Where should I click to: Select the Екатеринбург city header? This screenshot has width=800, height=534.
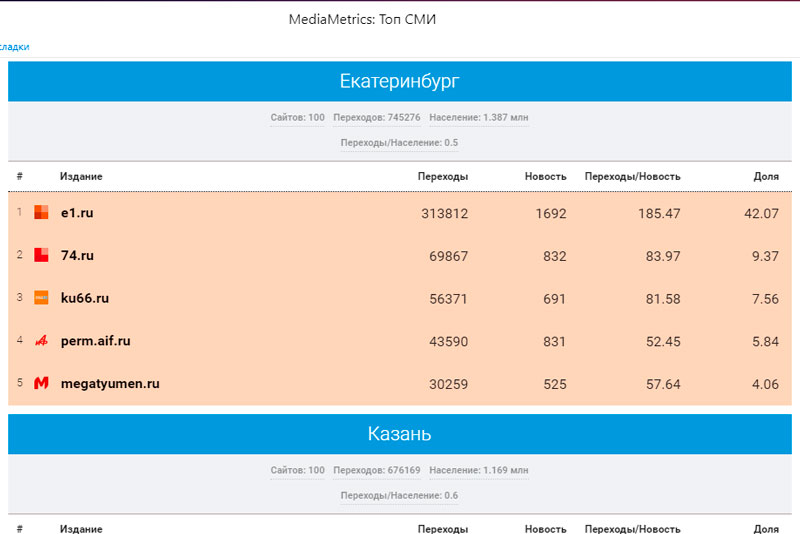pyautogui.click(x=399, y=81)
